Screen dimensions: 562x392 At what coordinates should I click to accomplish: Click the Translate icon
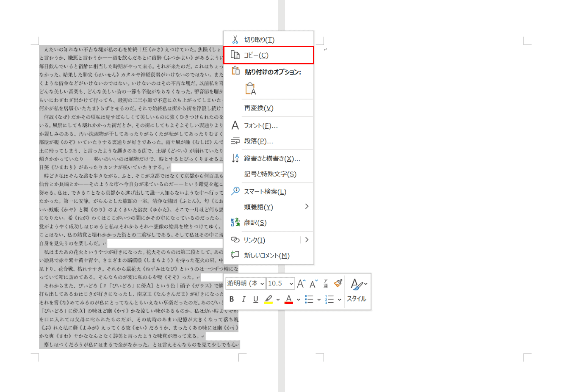click(x=235, y=222)
